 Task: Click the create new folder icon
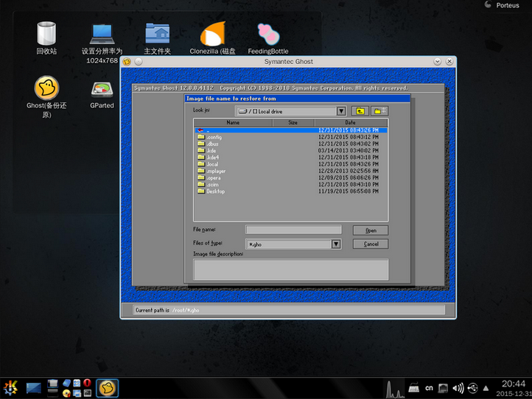pos(379,111)
